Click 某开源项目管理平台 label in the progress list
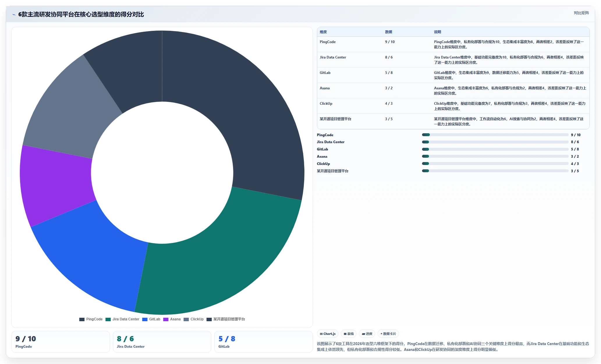Viewport: 601px width, 364px height. [x=333, y=171]
